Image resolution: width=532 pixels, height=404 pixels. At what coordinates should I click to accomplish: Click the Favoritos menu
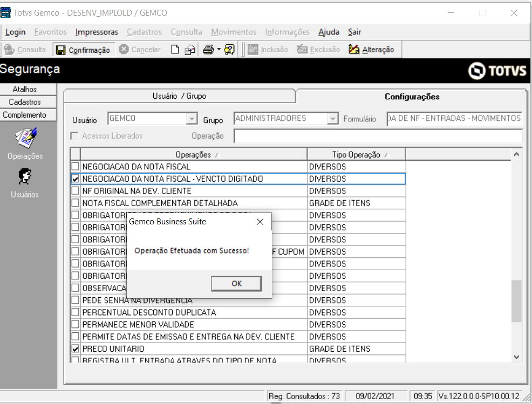point(51,32)
